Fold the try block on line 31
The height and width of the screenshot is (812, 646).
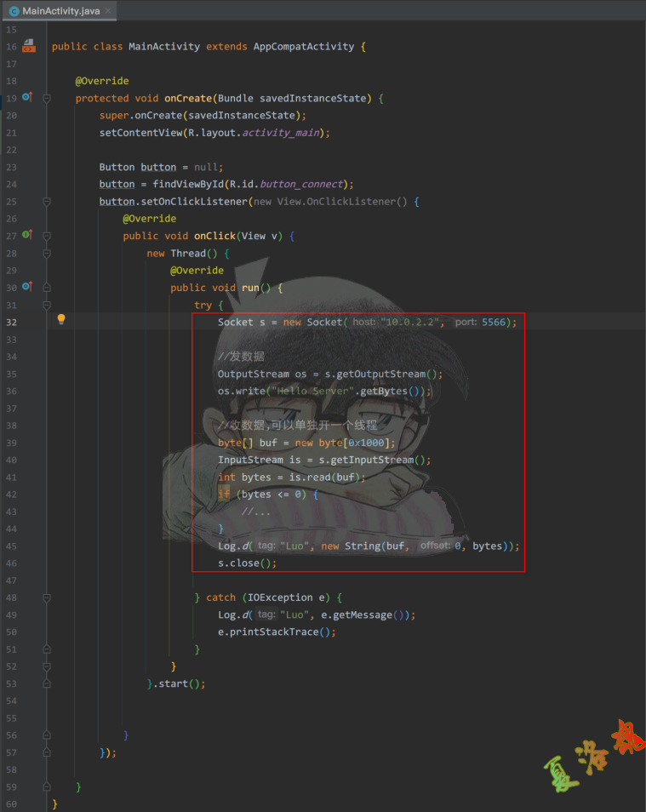[x=47, y=305]
